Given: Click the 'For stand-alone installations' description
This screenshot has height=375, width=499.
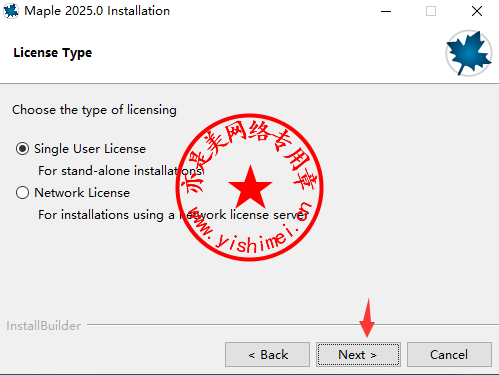Looking at the screenshot, I should coord(120,171).
